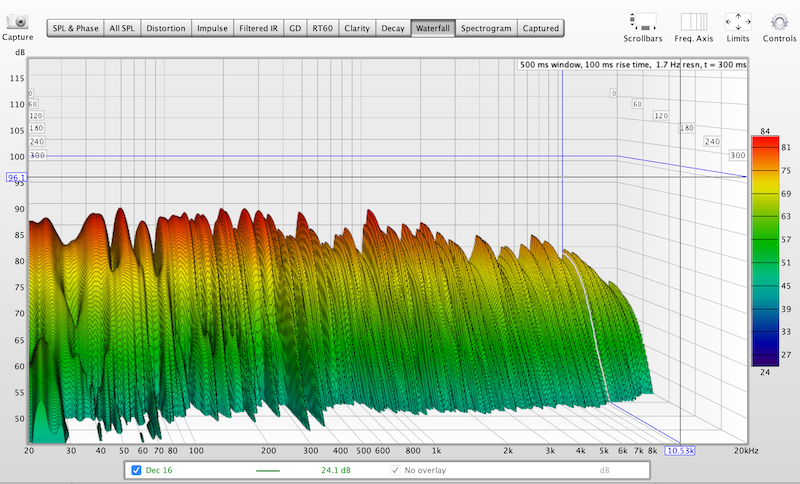
Task: Click the 1k frequency axis label
Action: 436,450
